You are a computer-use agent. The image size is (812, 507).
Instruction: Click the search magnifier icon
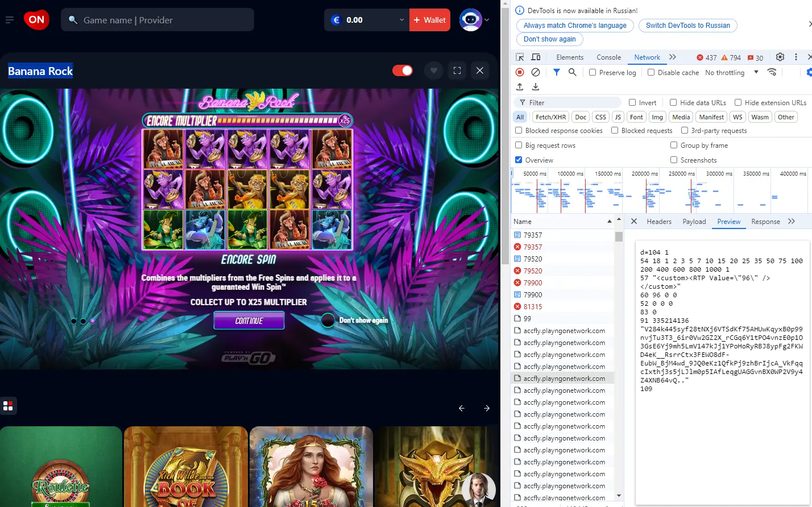point(73,20)
